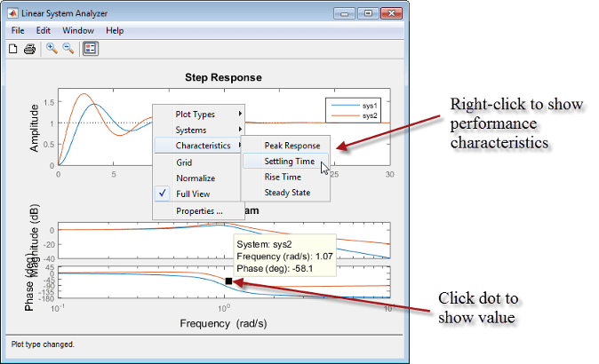
Task: Open the Help menu
Action: [x=115, y=30]
